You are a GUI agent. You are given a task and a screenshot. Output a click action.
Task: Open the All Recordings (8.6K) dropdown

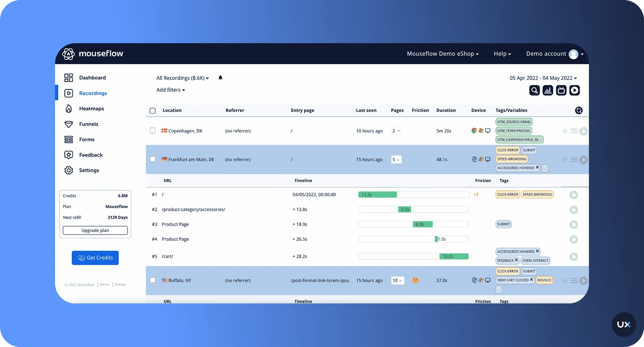tap(183, 78)
